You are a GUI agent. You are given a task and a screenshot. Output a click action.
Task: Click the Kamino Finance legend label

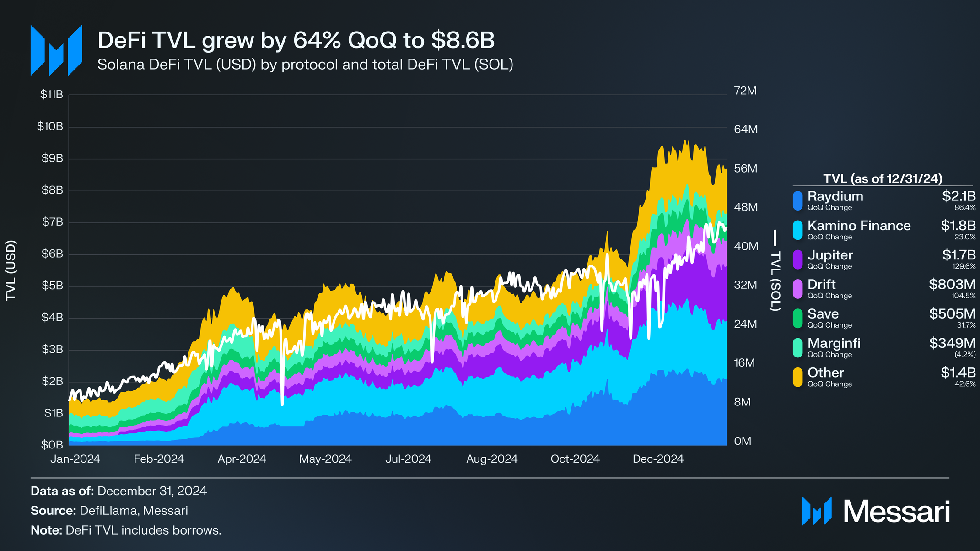(x=859, y=226)
